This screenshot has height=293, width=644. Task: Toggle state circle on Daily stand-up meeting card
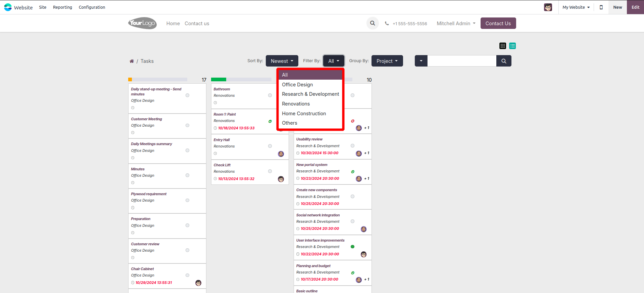click(188, 95)
